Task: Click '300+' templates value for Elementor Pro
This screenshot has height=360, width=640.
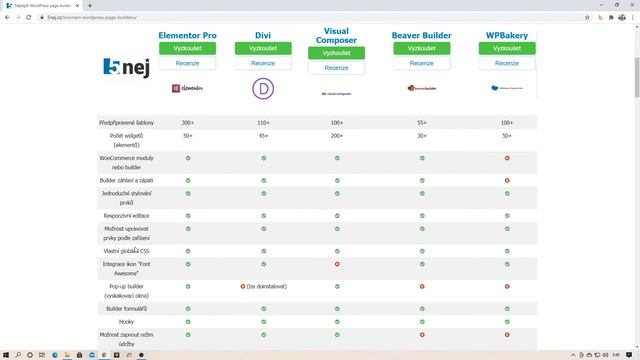Action: pyautogui.click(x=188, y=122)
